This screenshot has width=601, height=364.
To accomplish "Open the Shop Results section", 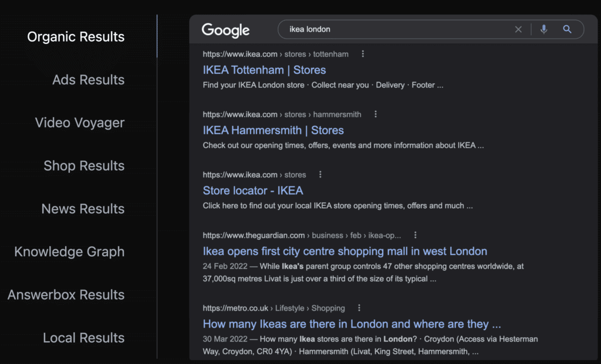I will click(x=84, y=166).
